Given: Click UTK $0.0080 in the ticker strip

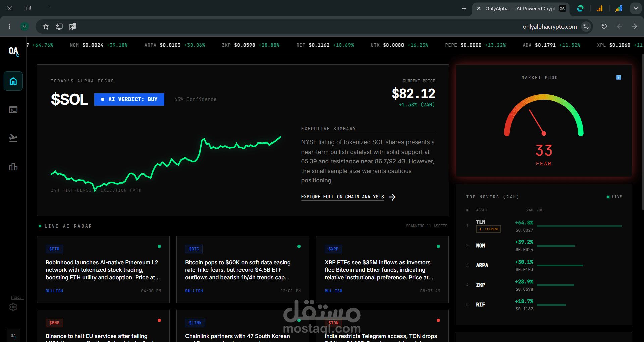Looking at the screenshot, I should pyautogui.click(x=399, y=45).
